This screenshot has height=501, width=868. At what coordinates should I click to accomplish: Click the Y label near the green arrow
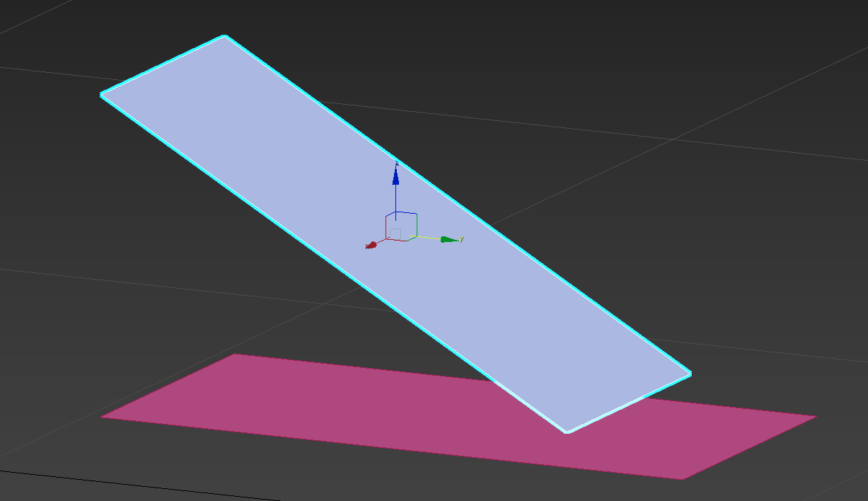click(x=461, y=238)
